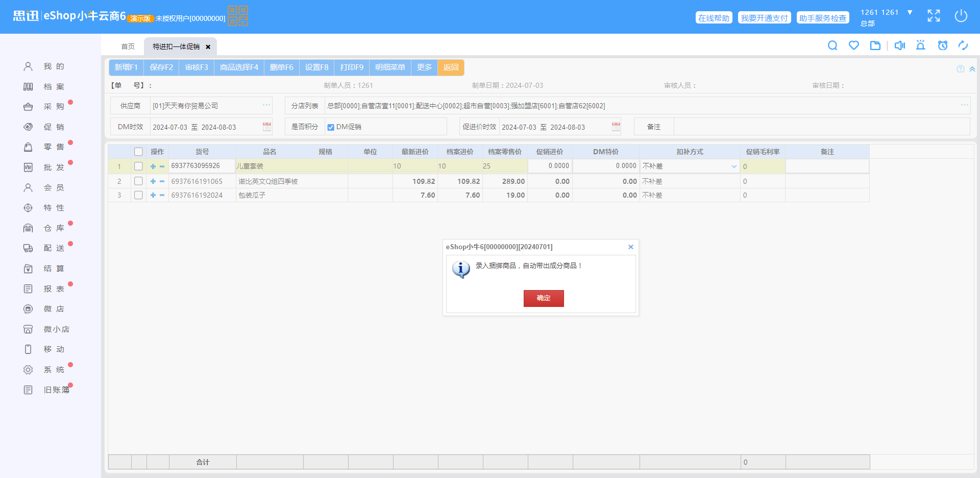Open the 供应商 selection ellipsis

tap(266, 105)
